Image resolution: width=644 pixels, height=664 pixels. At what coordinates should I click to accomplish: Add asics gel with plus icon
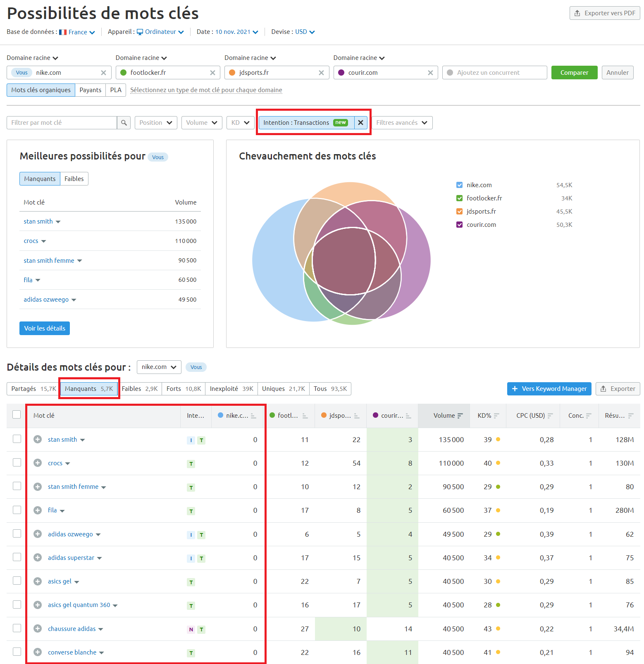click(38, 581)
